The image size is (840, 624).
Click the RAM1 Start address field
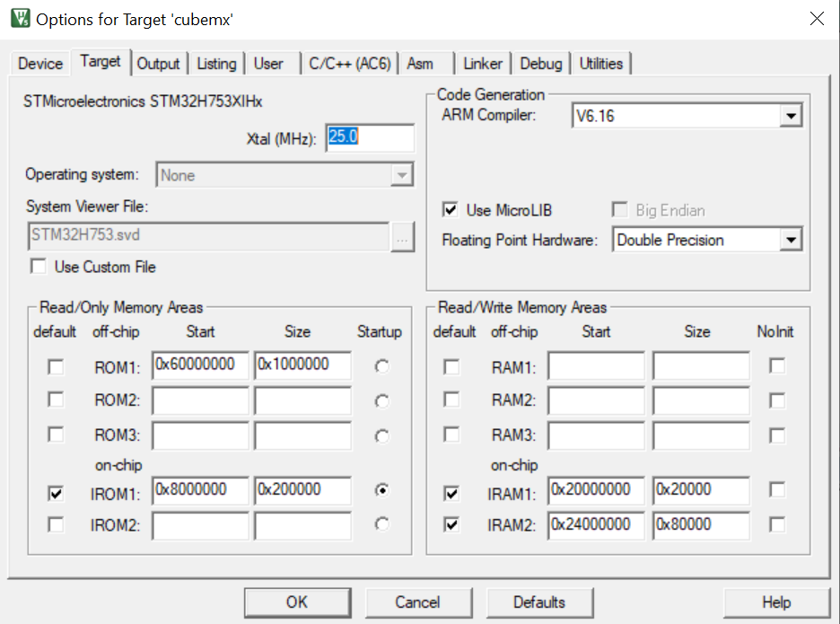tap(596, 365)
